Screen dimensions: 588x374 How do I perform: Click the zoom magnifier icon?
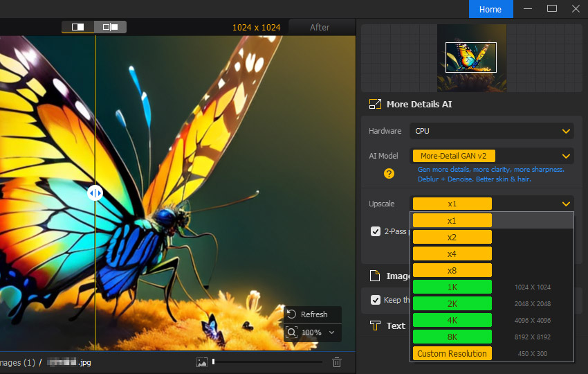click(291, 332)
